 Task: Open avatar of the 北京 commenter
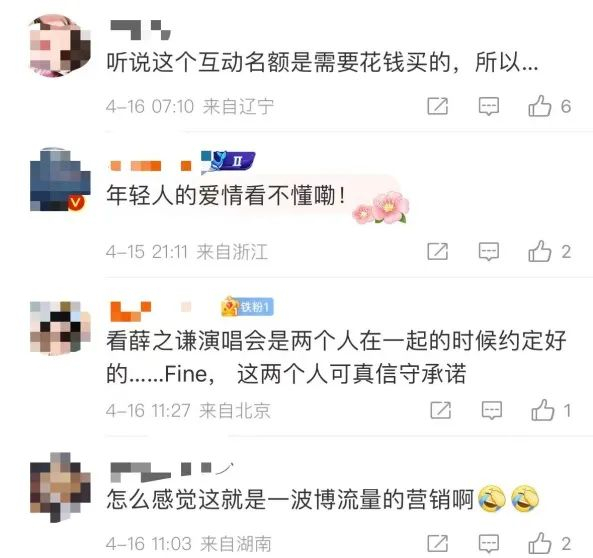[60, 328]
